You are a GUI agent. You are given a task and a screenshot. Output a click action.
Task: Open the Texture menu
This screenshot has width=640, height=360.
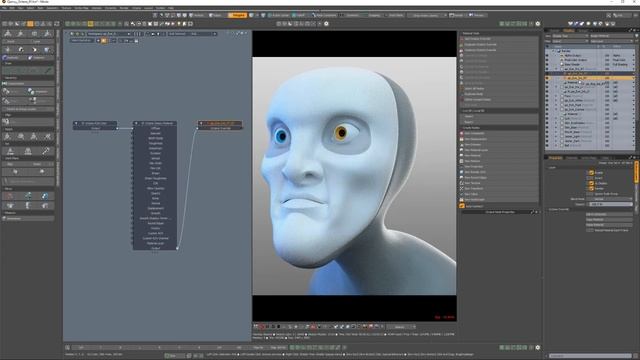(x=66, y=8)
